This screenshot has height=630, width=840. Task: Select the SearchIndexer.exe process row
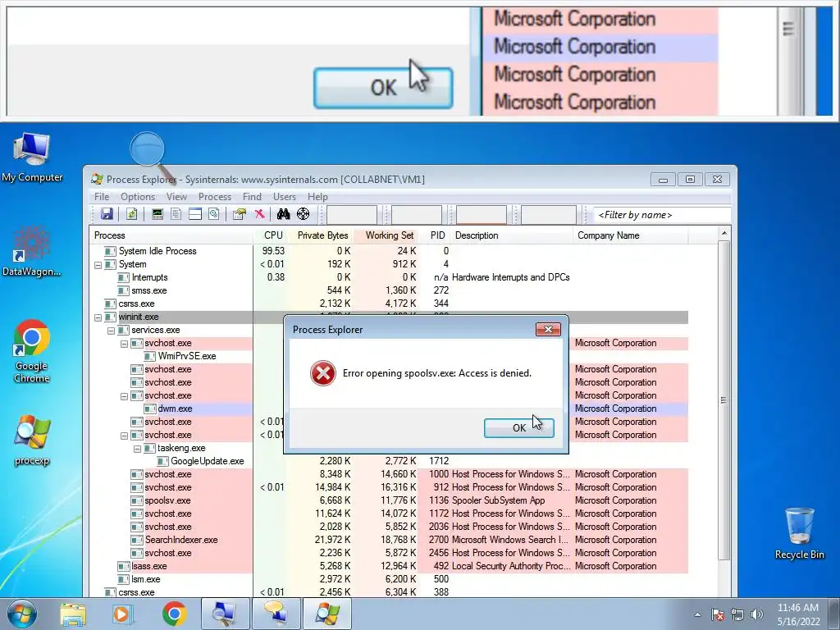point(389,540)
